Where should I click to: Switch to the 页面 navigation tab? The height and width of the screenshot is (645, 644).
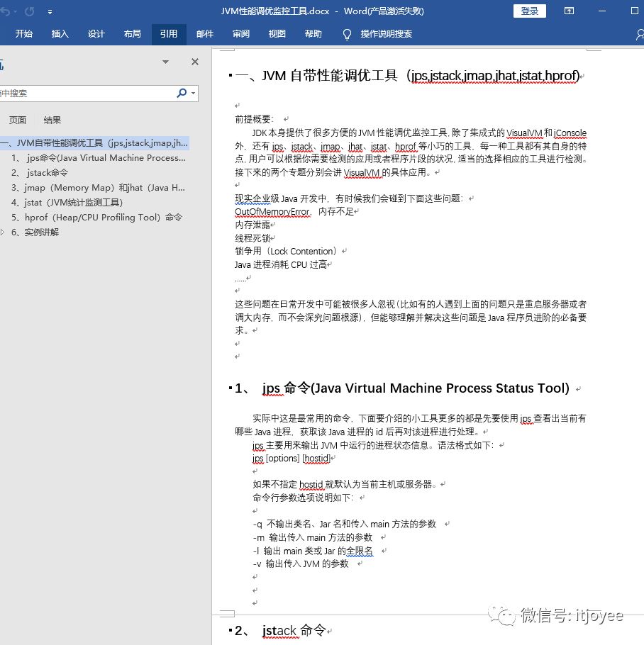point(18,120)
